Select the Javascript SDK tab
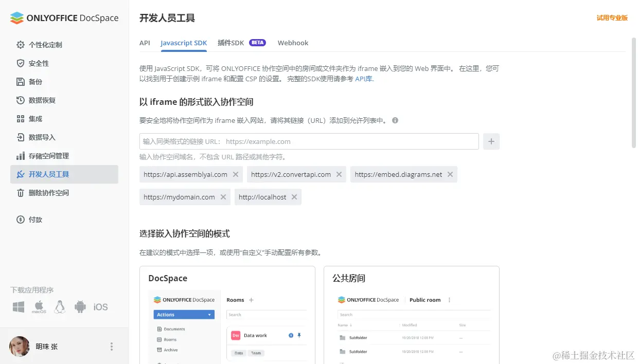 184,43
